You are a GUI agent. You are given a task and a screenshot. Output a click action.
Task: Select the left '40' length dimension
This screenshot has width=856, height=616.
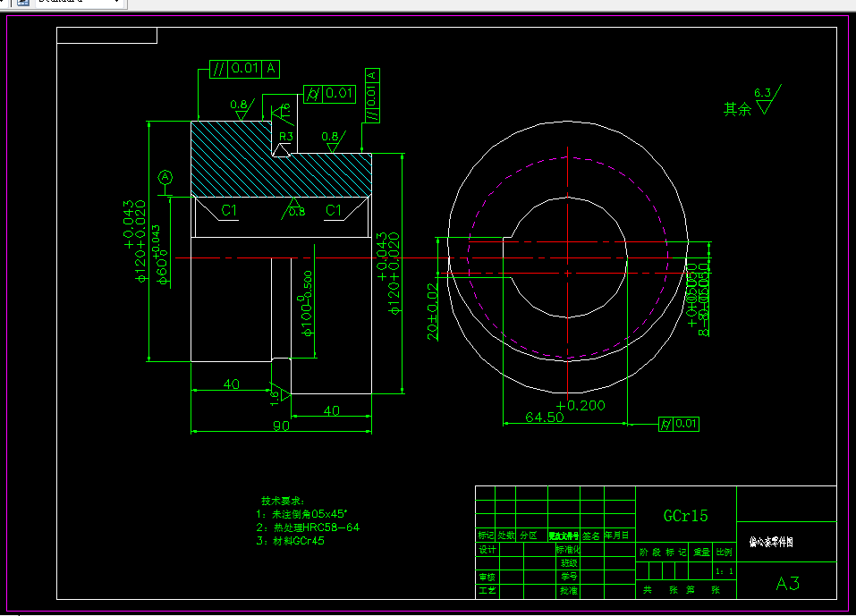(x=232, y=384)
